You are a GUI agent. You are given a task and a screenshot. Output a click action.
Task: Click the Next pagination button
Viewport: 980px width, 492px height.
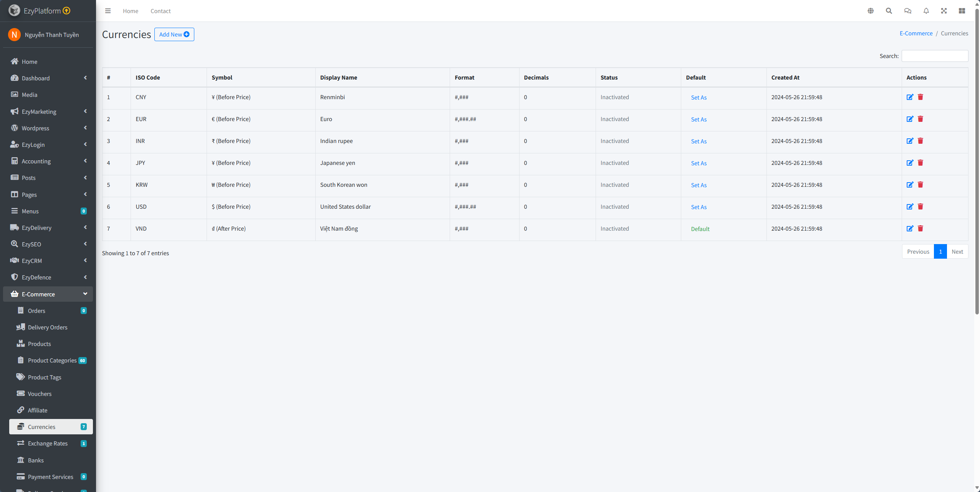click(957, 251)
